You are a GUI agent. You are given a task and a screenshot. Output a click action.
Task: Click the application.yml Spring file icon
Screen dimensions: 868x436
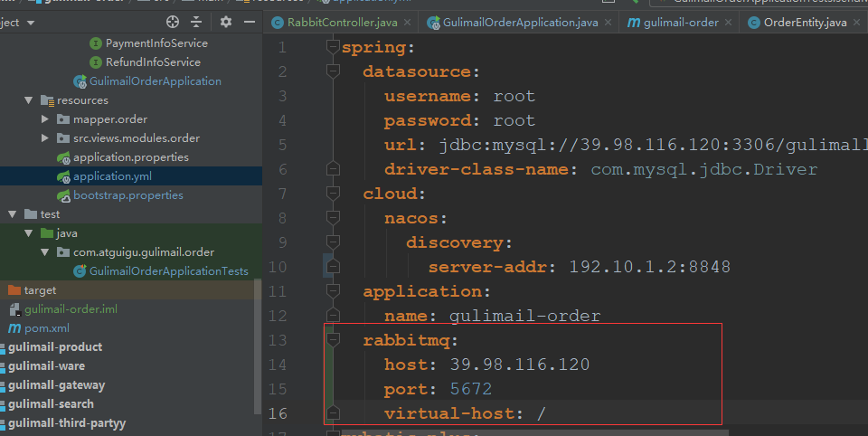[63, 176]
